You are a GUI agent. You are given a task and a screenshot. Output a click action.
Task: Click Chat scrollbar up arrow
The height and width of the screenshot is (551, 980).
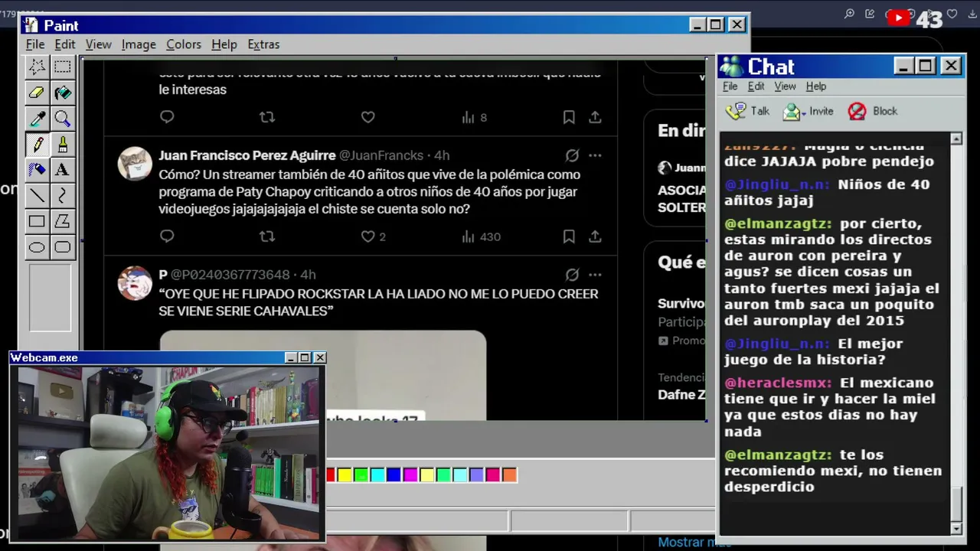pos(956,139)
